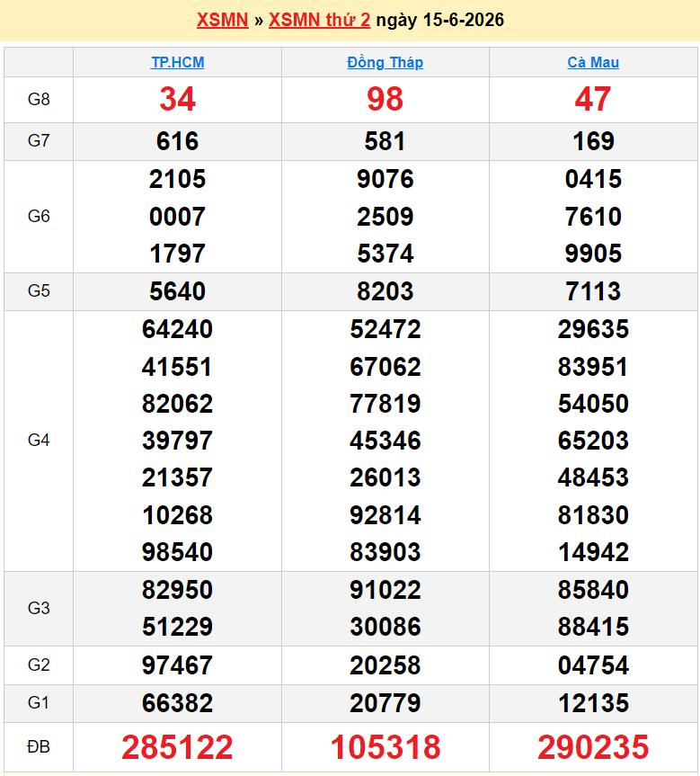Screen dimensions: 700x776
Task: Select G6 number 9076
Action: click(x=385, y=179)
